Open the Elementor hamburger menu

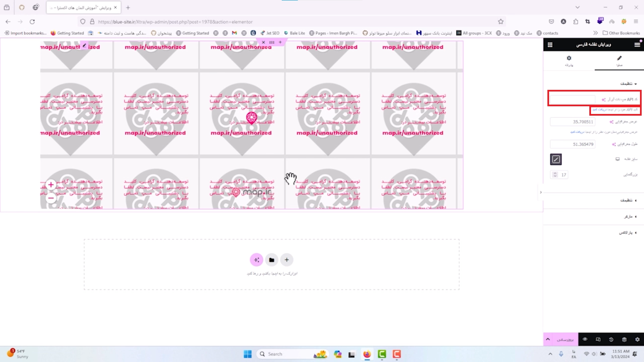coord(637,45)
